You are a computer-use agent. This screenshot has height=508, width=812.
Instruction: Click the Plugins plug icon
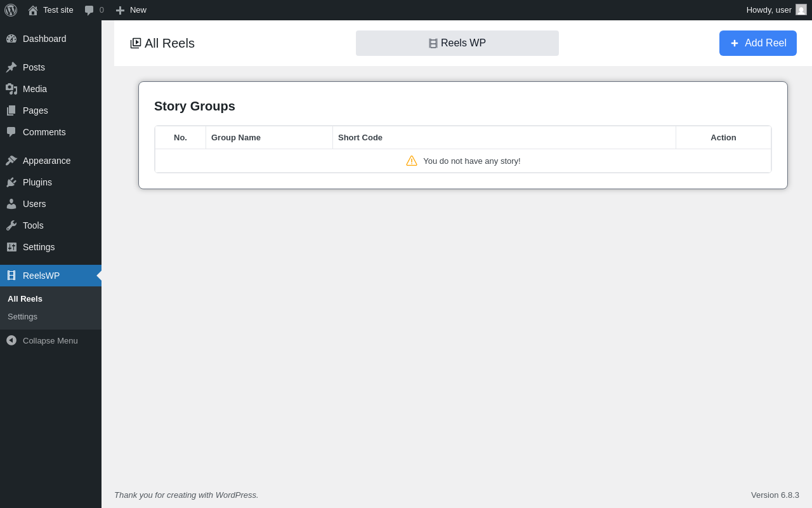(11, 182)
